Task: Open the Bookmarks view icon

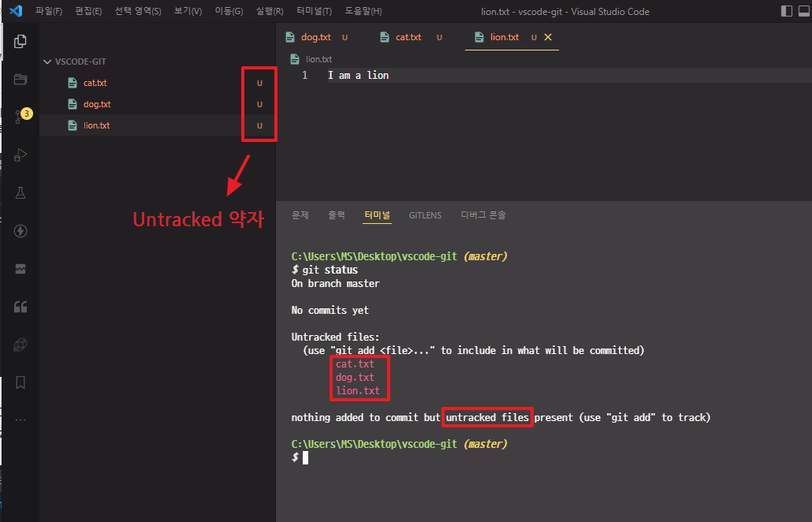Action: pyautogui.click(x=20, y=382)
